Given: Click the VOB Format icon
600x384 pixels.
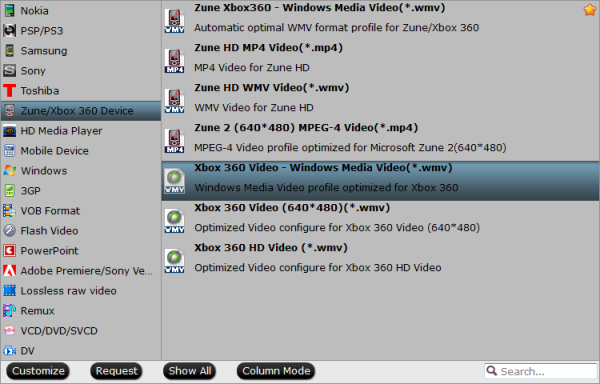Looking at the screenshot, I should coord(9,211).
